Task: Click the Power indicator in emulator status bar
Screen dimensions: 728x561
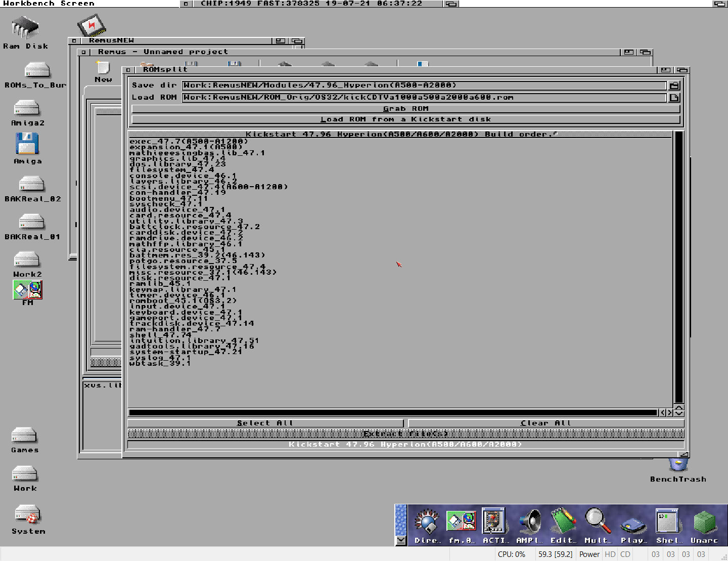Action: 589,554
